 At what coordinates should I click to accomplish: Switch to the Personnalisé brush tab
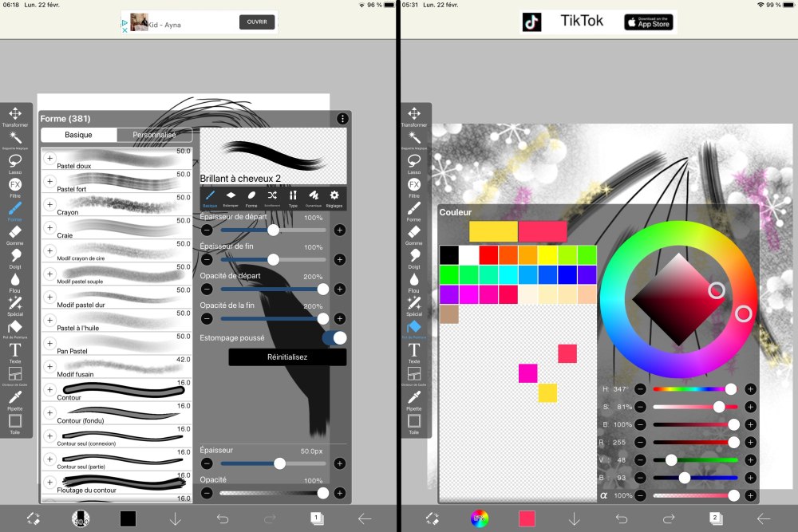(x=154, y=136)
